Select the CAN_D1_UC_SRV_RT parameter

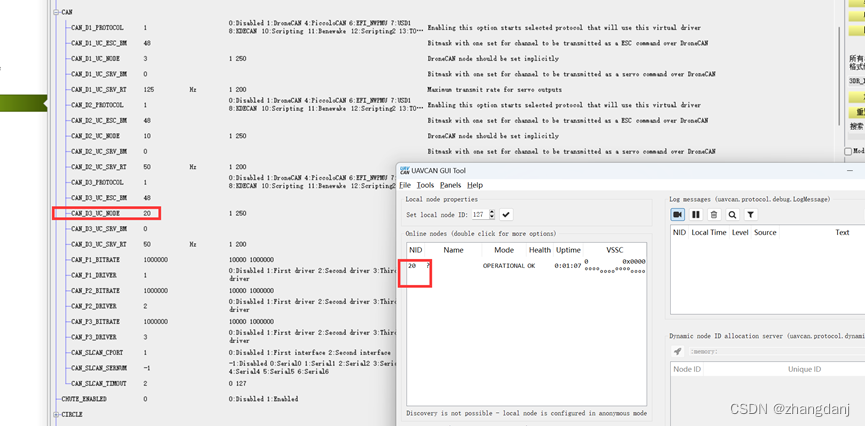click(99, 89)
